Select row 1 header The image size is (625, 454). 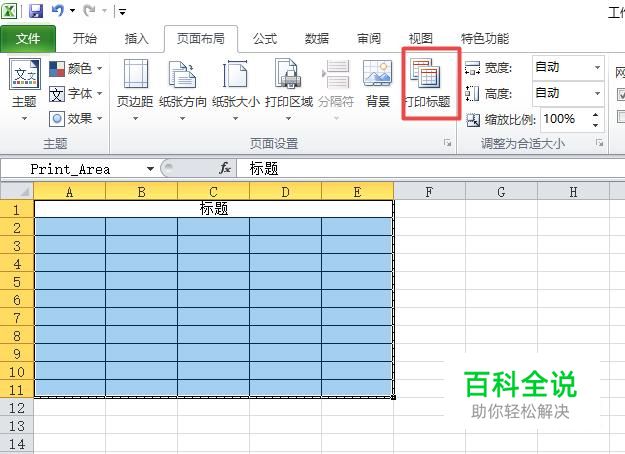[x=17, y=209]
